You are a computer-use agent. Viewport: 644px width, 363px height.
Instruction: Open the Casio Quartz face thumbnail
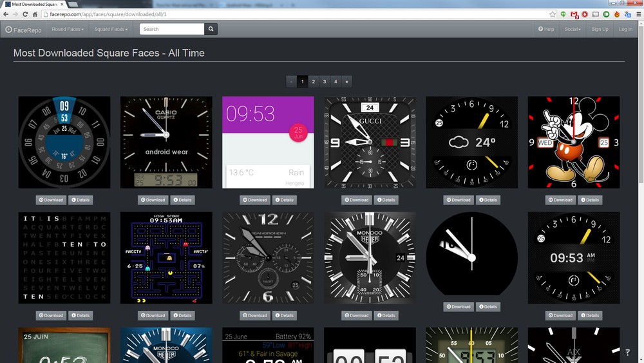coord(166,142)
